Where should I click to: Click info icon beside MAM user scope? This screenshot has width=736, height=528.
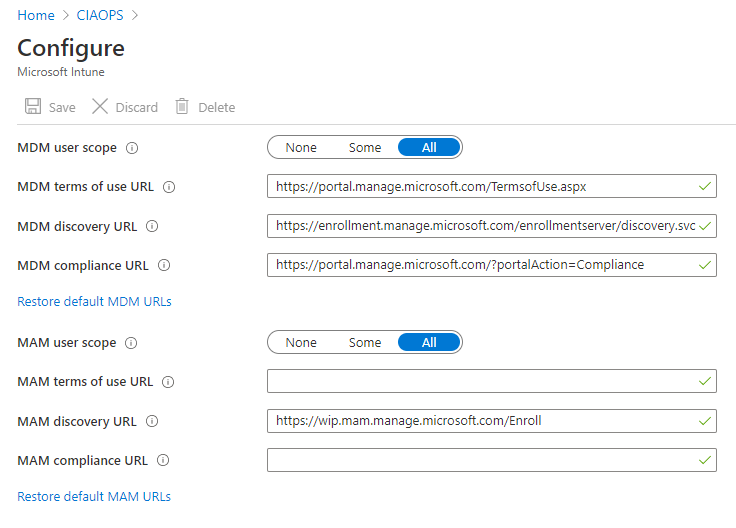131,343
